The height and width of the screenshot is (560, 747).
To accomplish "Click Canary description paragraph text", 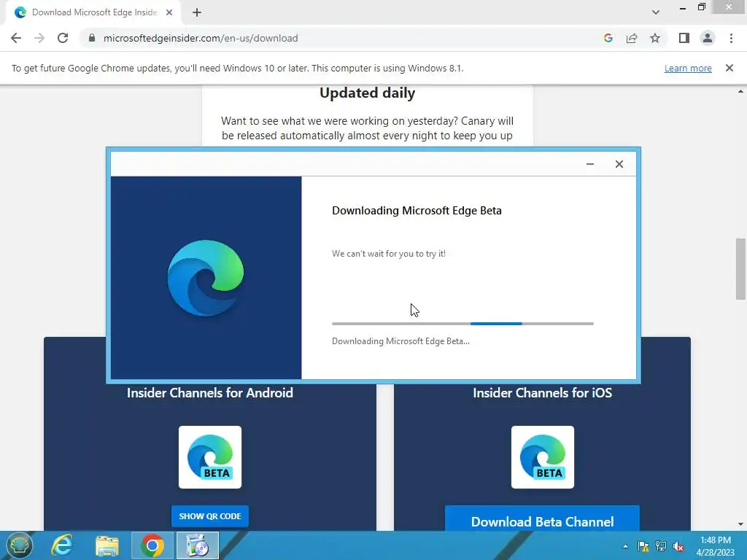I will [x=368, y=128].
